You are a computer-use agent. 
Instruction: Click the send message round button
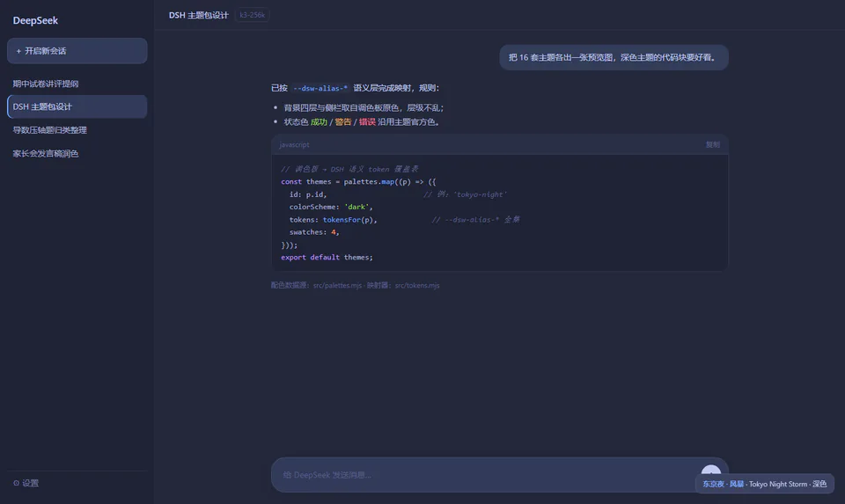pos(711,470)
